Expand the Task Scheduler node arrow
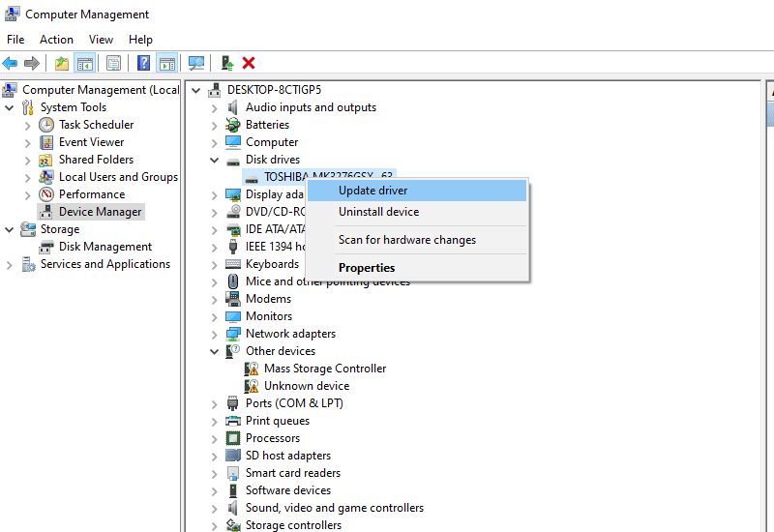Image resolution: width=774 pixels, height=532 pixels. coord(28,126)
